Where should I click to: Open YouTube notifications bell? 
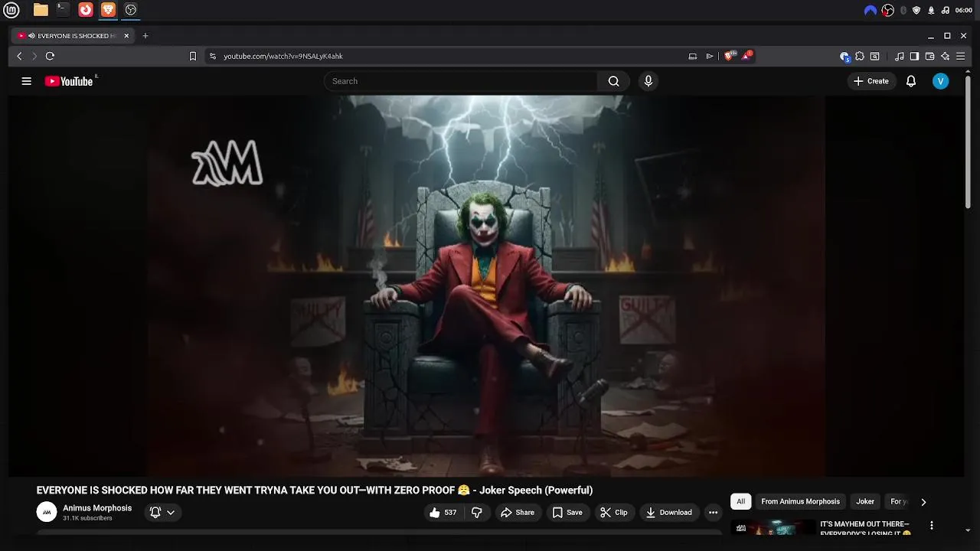click(x=911, y=81)
